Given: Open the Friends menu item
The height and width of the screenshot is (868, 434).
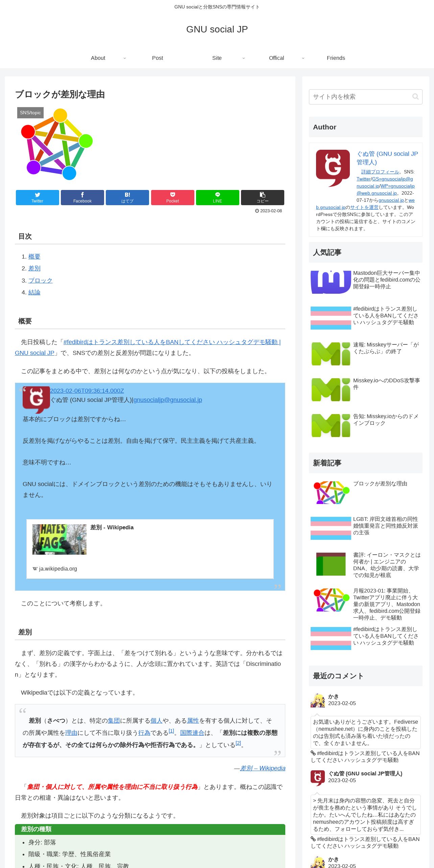Looking at the screenshot, I should coord(336,58).
